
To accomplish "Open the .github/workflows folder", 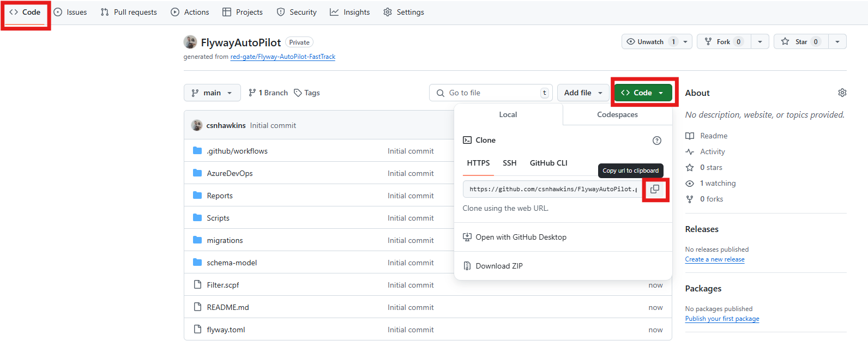I will 237,151.
